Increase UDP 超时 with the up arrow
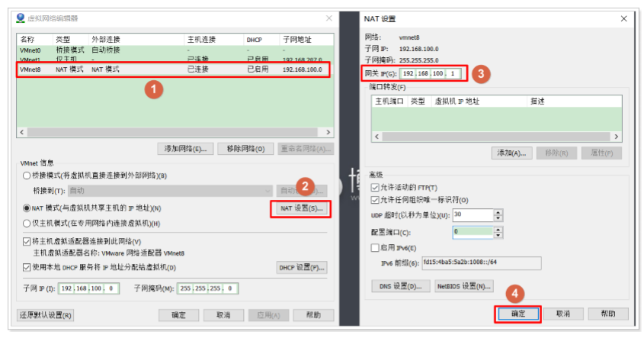 pyautogui.click(x=498, y=212)
